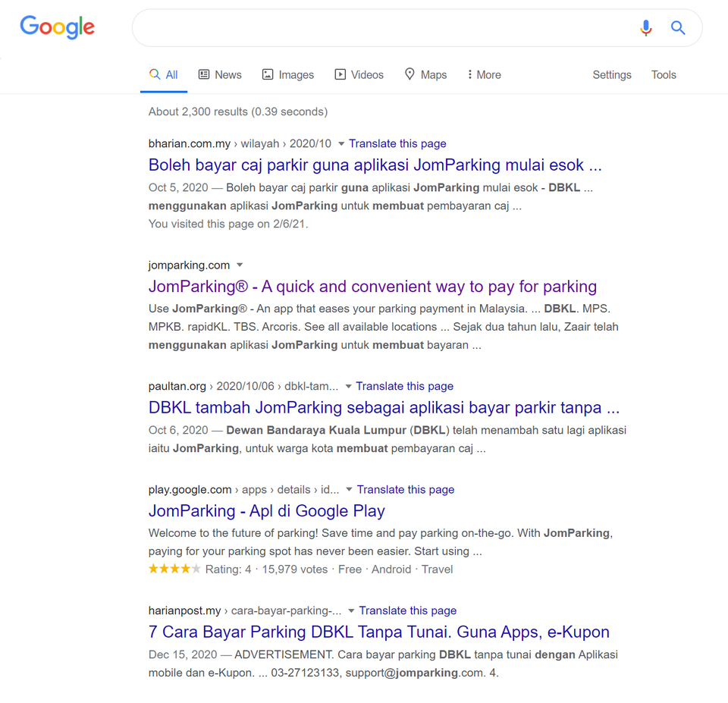Image resolution: width=728 pixels, height=703 pixels.
Task: Open the Maps tab
Action: point(425,75)
